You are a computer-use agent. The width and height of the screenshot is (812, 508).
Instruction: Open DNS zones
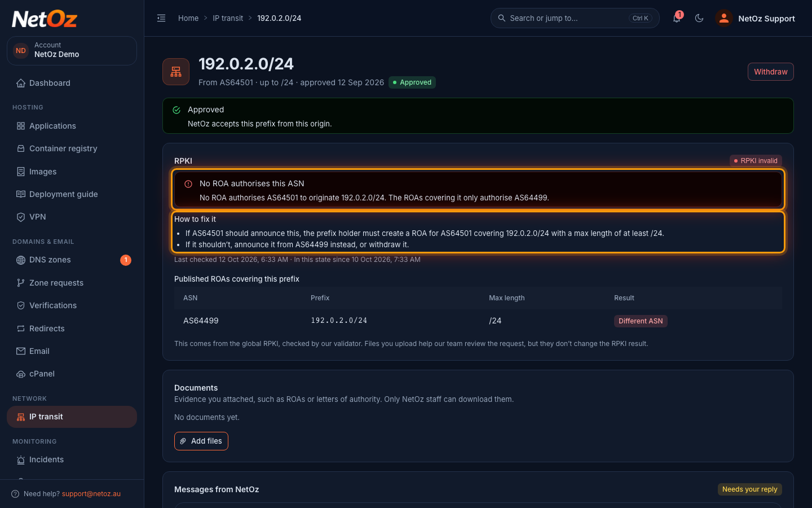pos(72,260)
